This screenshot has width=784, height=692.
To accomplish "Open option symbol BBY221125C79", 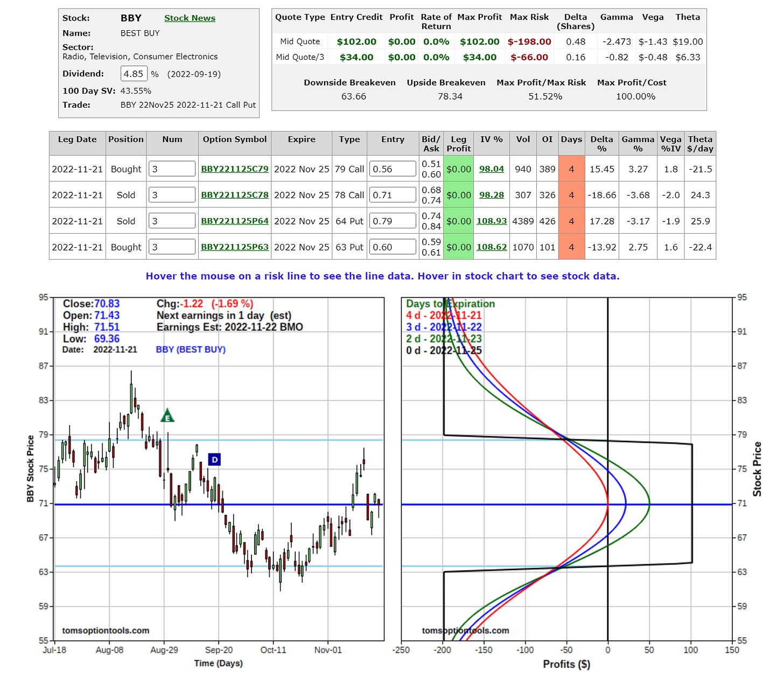I will pyautogui.click(x=235, y=169).
